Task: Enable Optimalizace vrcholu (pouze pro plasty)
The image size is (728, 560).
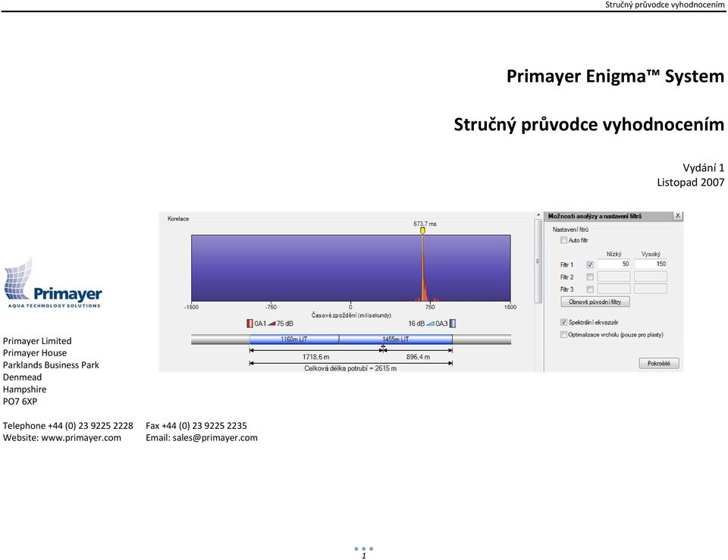Action: [563, 334]
